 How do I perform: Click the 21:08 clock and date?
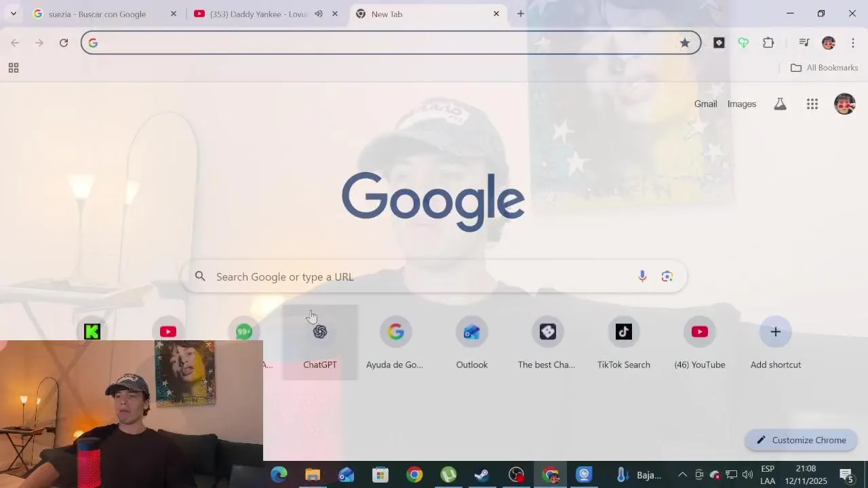(806, 474)
